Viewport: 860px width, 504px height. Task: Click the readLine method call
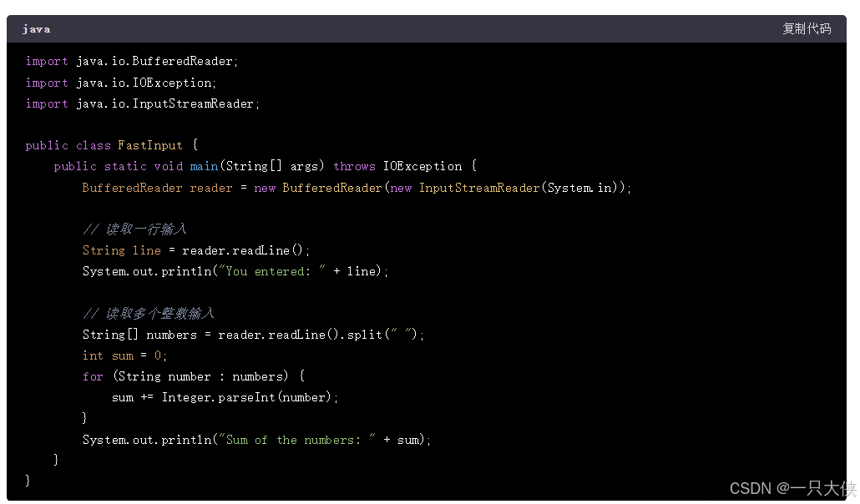pos(252,249)
